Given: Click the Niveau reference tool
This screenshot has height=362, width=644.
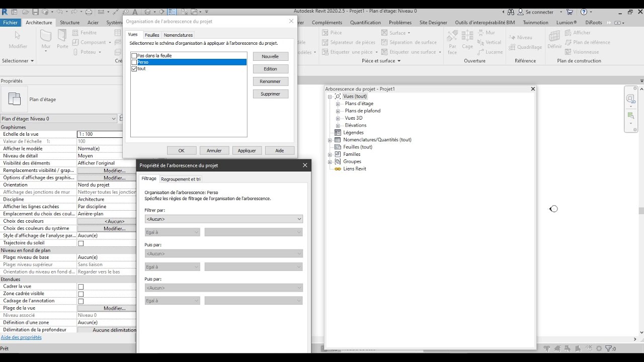Looking at the screenshot, I should (520, 37).
